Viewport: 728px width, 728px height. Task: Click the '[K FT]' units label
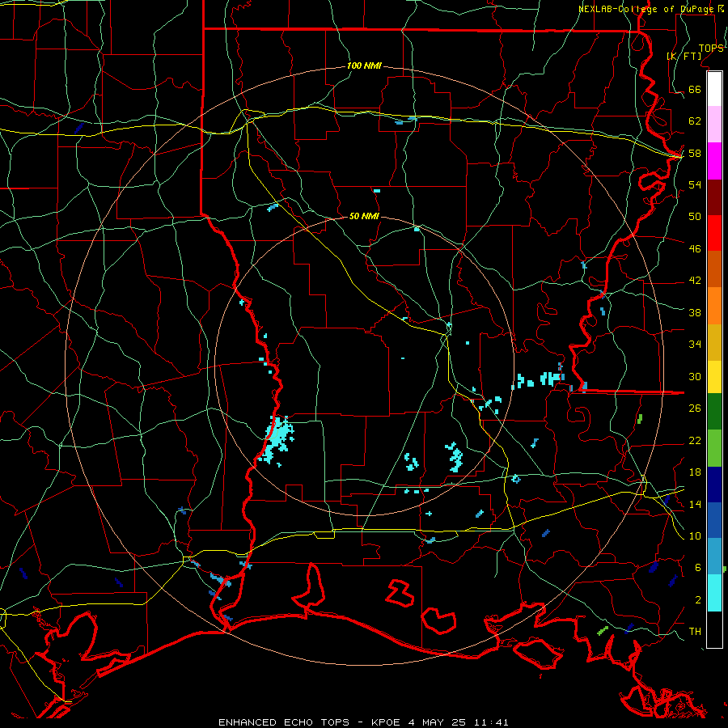click(x=684, y=56)
